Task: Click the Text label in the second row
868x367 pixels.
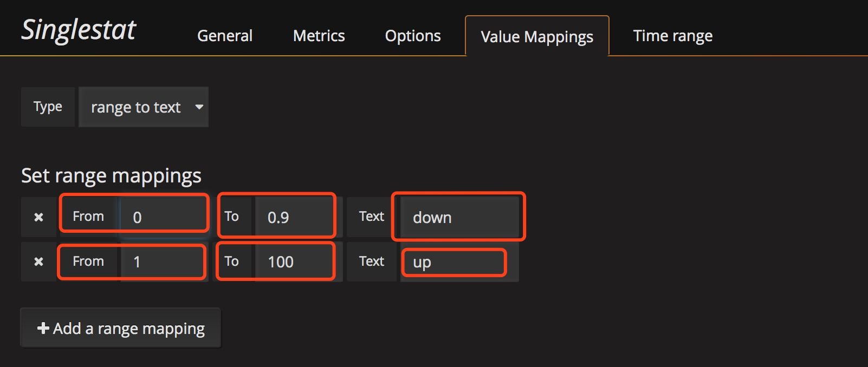Action: point(371,261)
